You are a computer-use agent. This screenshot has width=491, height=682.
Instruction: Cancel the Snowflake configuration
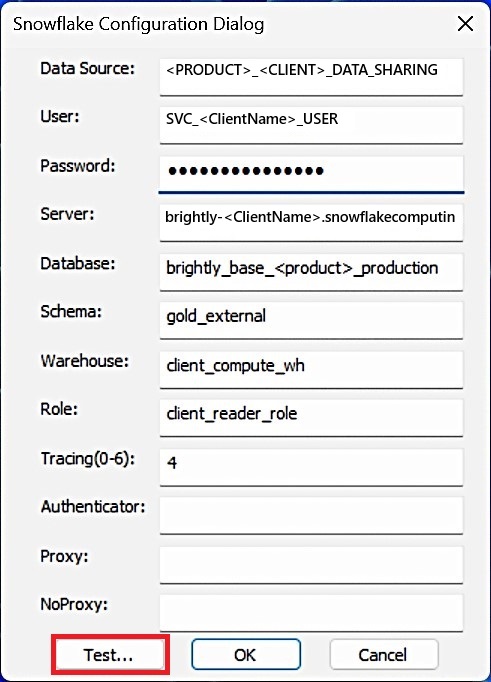(384, 654)
